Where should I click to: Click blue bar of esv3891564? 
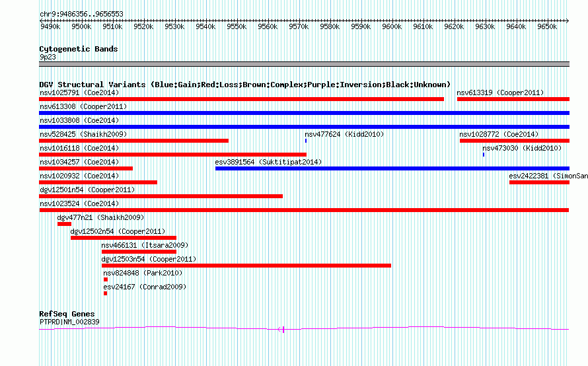pyautogui.click(x=392, y=168)
